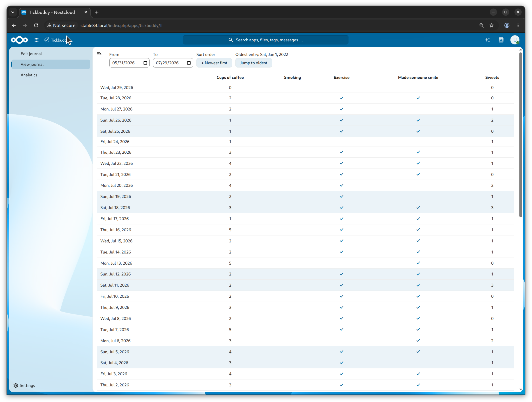Click smile checkmark for Mon, Jul 6

coord(418,340)
